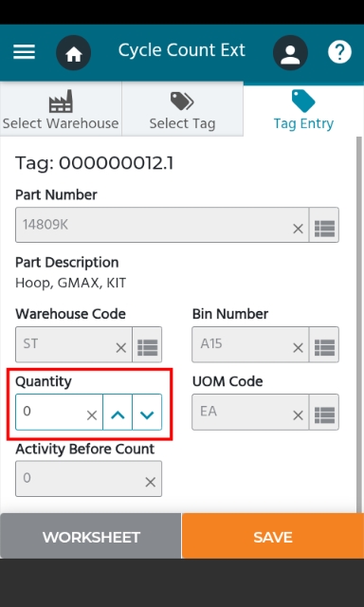Open the hamburger navigation menu
Screen dimensions: 364x607
[24, 52]
